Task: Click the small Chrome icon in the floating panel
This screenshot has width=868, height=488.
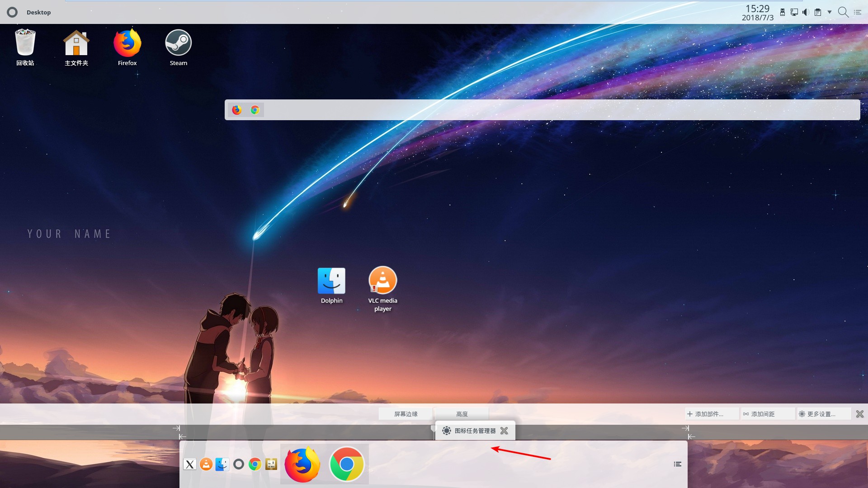Action: pos(255,110)
